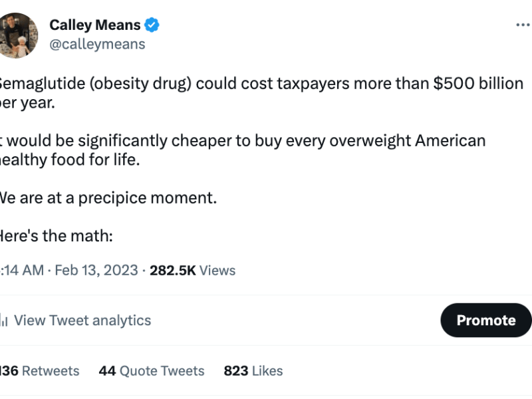Click the "(obesity drug)" text in the tweet
532x399 pixels.
[138, 84]
